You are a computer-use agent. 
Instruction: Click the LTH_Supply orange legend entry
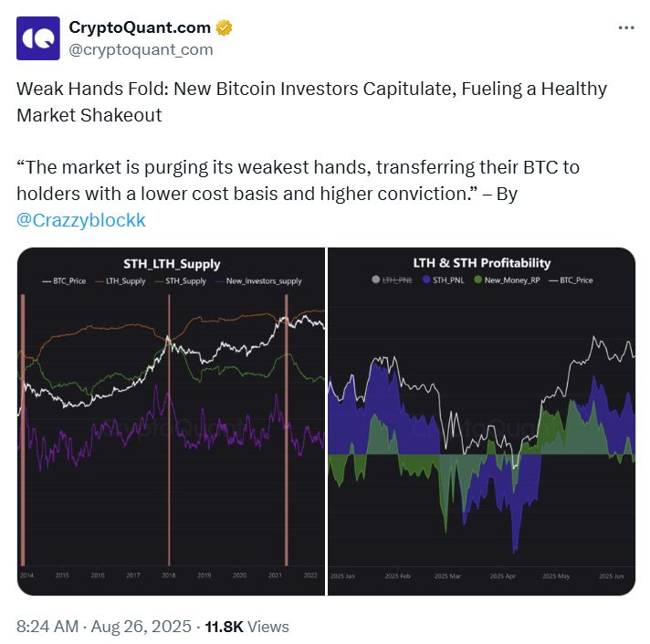[x=121, y=281]
